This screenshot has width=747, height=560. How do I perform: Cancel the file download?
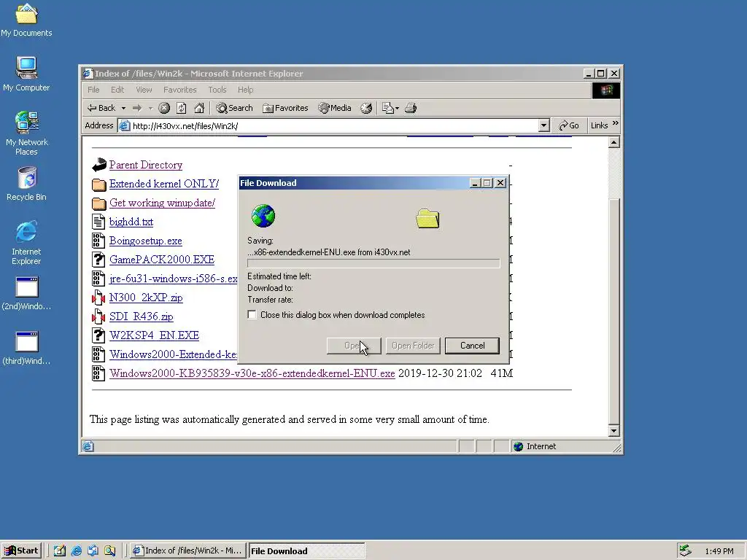coord(472,346)
